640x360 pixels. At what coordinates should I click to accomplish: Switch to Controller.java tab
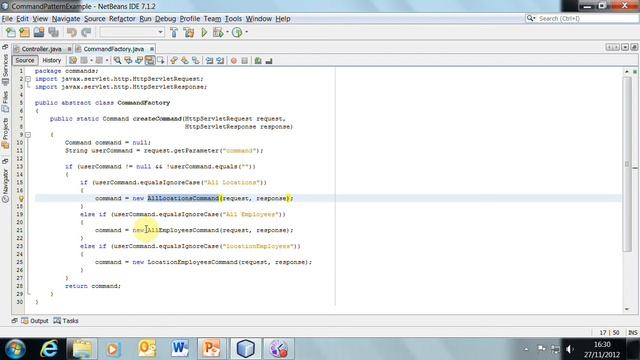point(41,49)
